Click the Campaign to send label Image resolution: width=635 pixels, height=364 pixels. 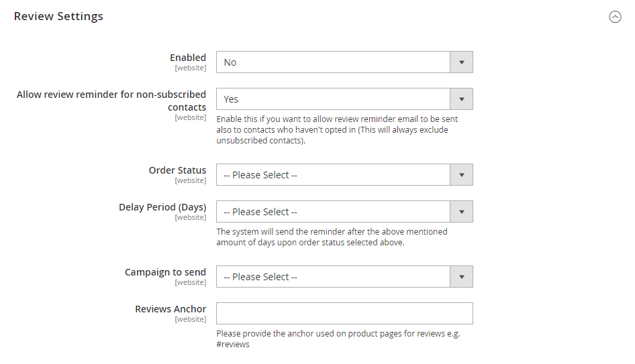pyautogui.click(x=165, y=272)
